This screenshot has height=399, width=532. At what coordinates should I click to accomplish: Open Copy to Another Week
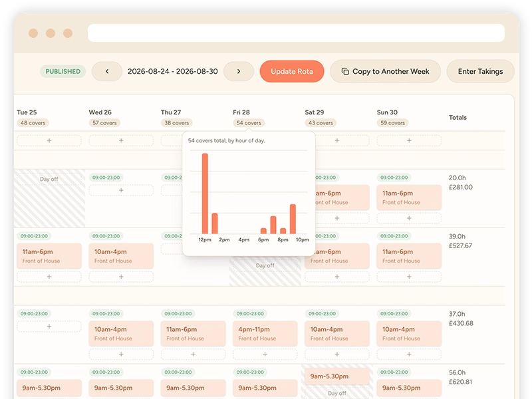386,71
